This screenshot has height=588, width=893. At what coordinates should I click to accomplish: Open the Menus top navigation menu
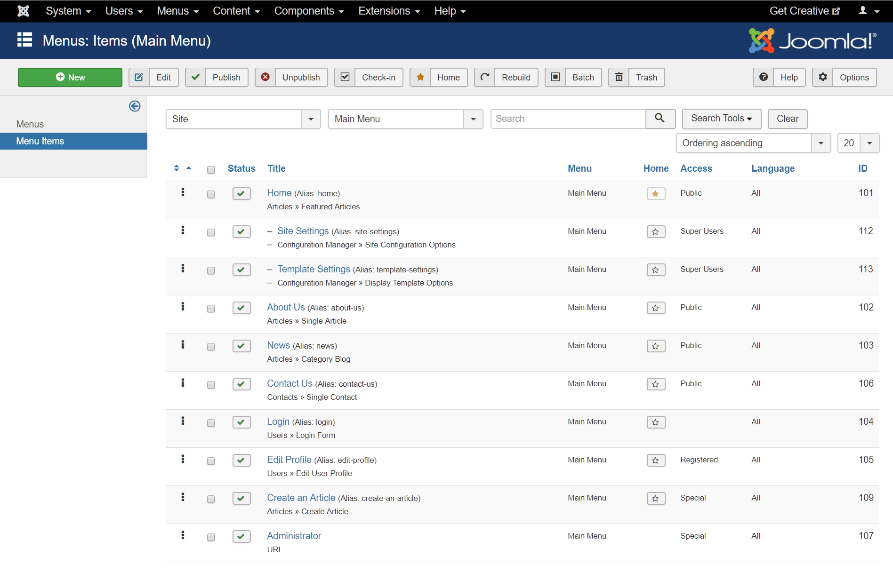(178, 11)
